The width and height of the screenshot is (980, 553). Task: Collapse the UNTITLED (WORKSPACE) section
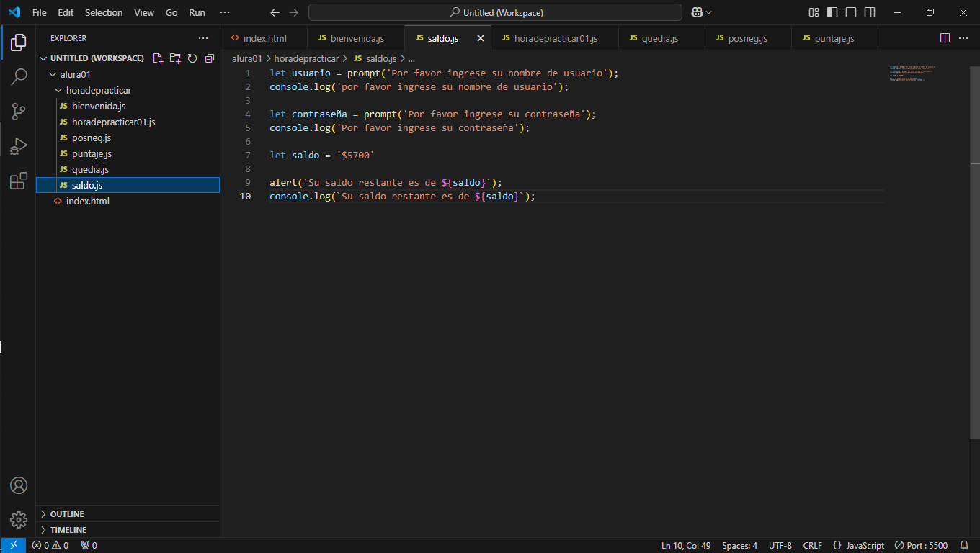click(x=97, y=58)
